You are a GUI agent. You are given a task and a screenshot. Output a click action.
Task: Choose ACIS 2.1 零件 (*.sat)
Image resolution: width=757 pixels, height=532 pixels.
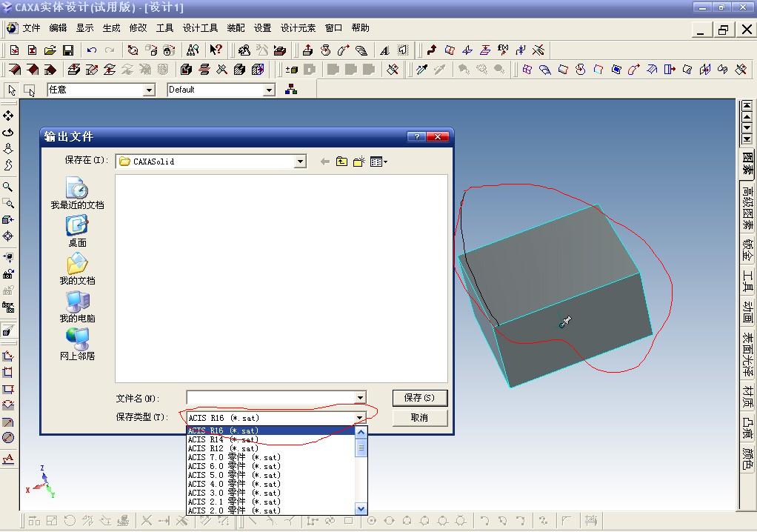tap(271, 502)
